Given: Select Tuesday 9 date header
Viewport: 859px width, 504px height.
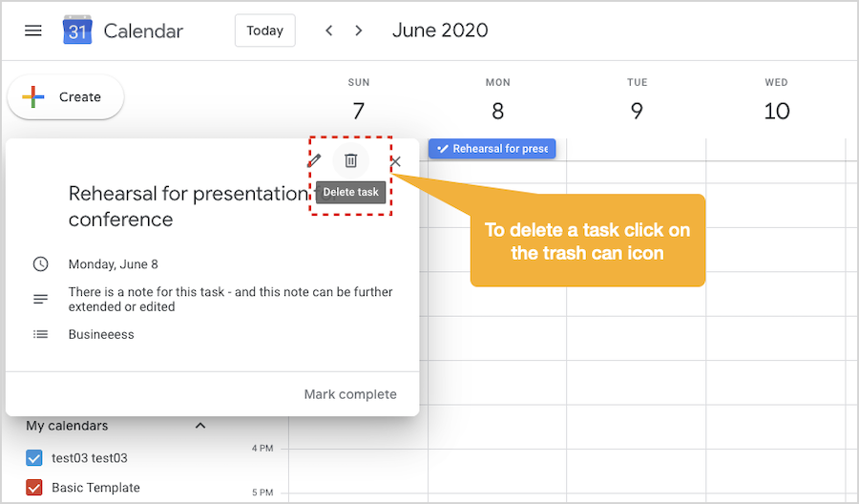Looking at the screenshot, I should tap(637, 112).
